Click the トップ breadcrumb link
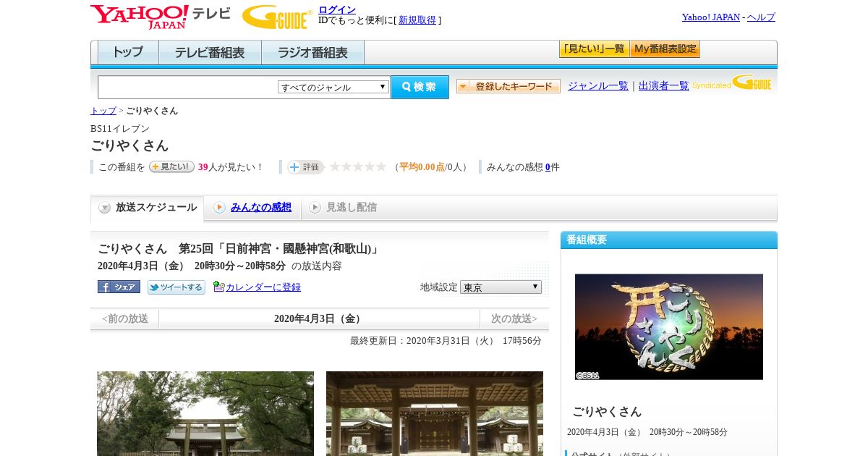The image size is (868, 456). (103, 111)
